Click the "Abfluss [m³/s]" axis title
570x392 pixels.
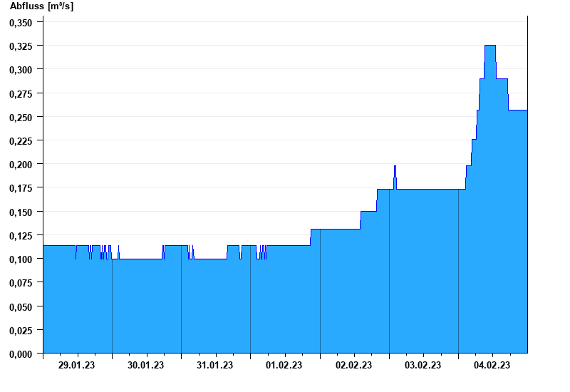pyautogui.click(x=41, y=6)
